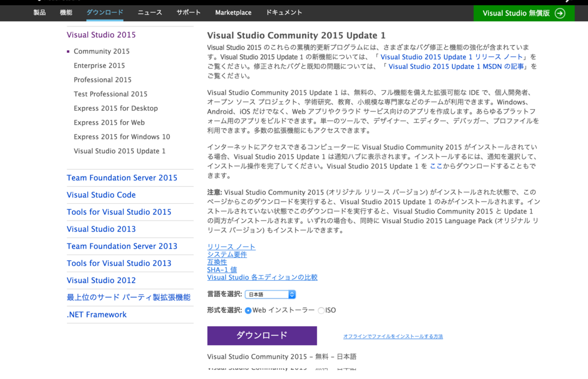588x379 pixels.
Task: Go to Marketplace in the top navigation
Action: [233, 13]
